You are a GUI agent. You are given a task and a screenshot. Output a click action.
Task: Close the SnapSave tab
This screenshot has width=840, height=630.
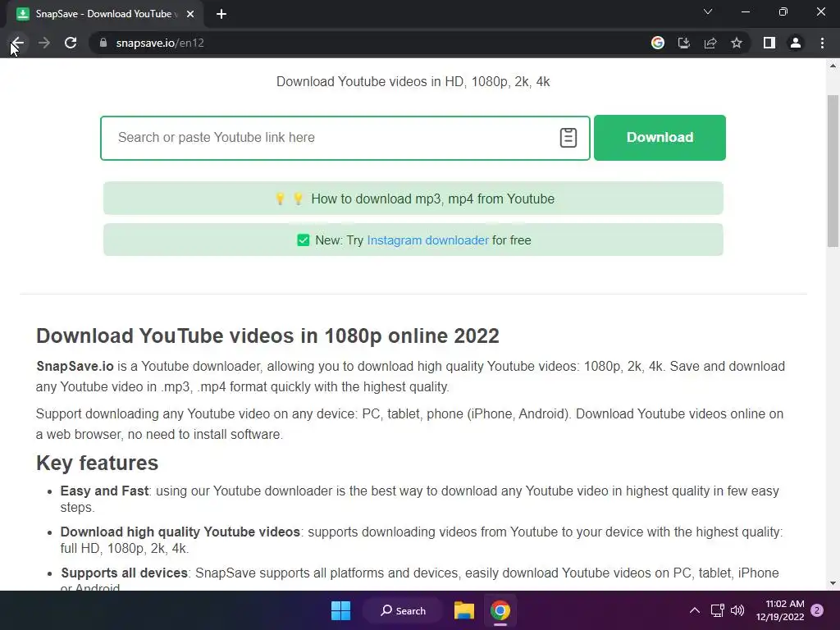190,14
